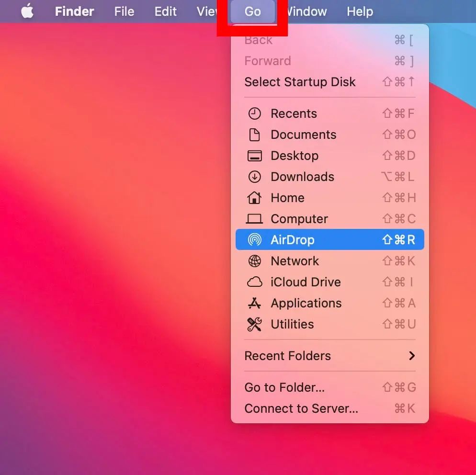
Task: Click the Home house icon
Action: click(x=254, y=198)
